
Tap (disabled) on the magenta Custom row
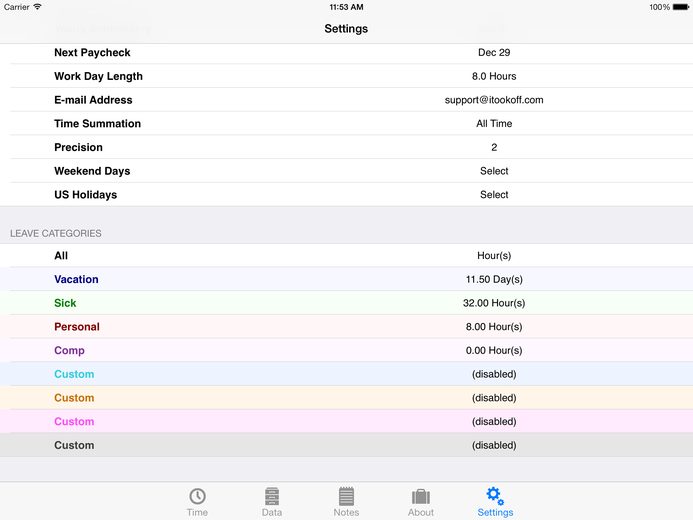click(494, 421)
